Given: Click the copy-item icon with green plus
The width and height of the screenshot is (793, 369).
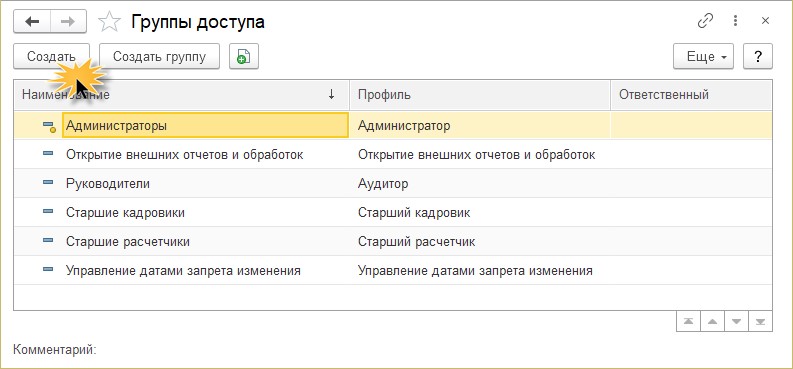Looking at the screenshot, I should [x=244, y=56].
